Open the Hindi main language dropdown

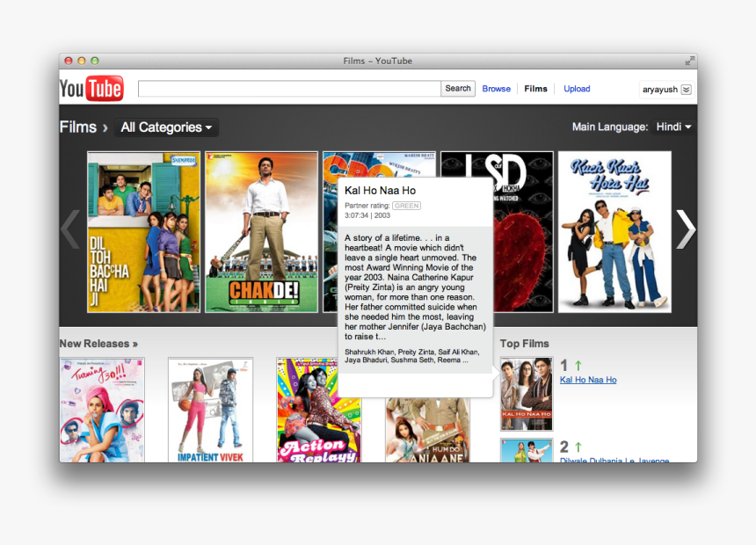tap(673, 127)
